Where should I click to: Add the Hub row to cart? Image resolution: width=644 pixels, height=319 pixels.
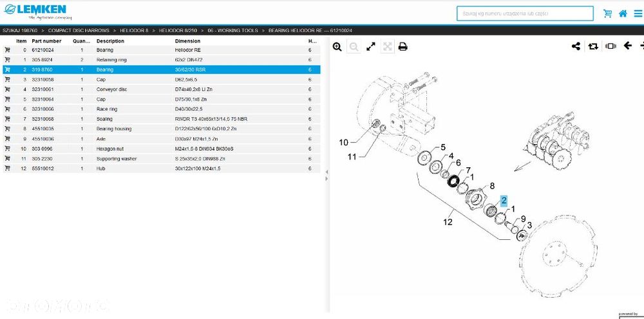pos(7,169)
